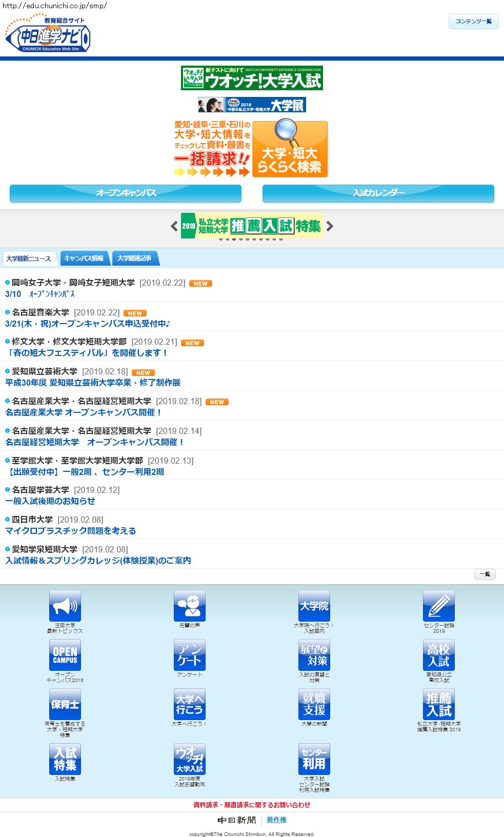This screenshot has width=504, height=837.
Task: Select the 大学関連記事 tab
Action: click(x=134, y=258)
